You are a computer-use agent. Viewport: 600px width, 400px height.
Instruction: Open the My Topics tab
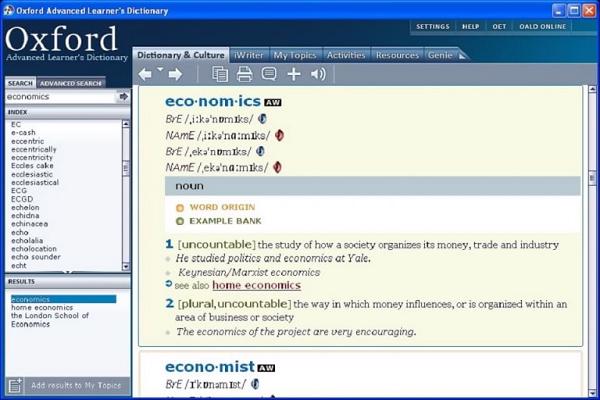[x=295, y=56]
